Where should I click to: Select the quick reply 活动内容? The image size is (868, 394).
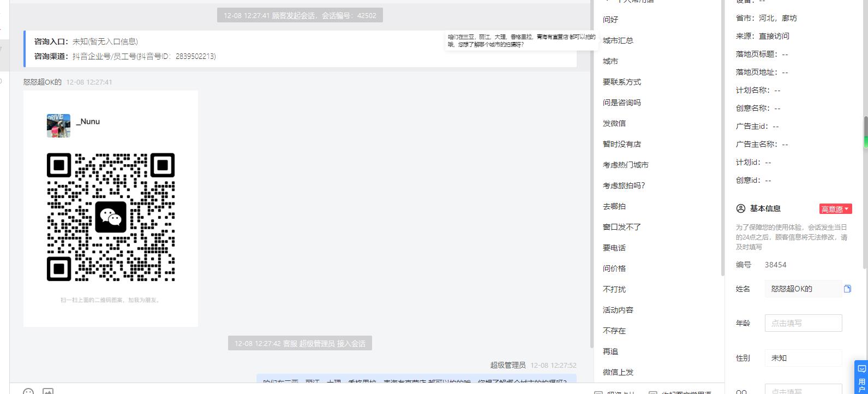[x=618, y=310]
